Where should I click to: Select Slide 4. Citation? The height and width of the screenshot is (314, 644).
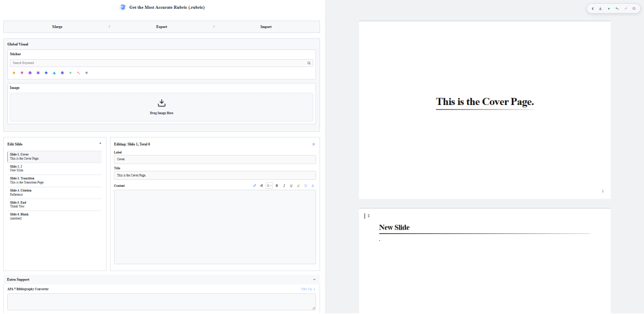pos(55,193)
